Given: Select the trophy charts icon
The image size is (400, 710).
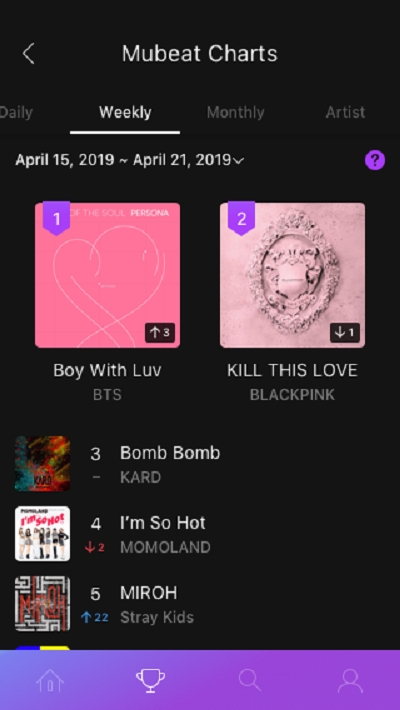Looking at the screenshot, I should [150, 680].
